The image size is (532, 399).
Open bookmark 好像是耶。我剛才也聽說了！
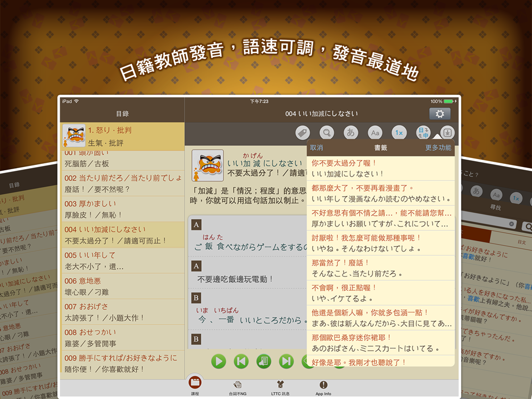point(381,361)
